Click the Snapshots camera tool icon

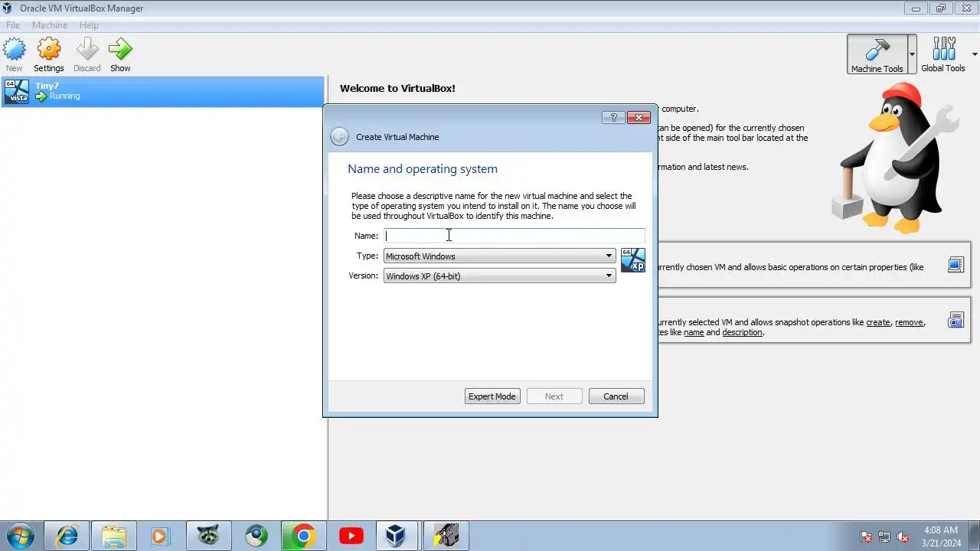[955, 321]
